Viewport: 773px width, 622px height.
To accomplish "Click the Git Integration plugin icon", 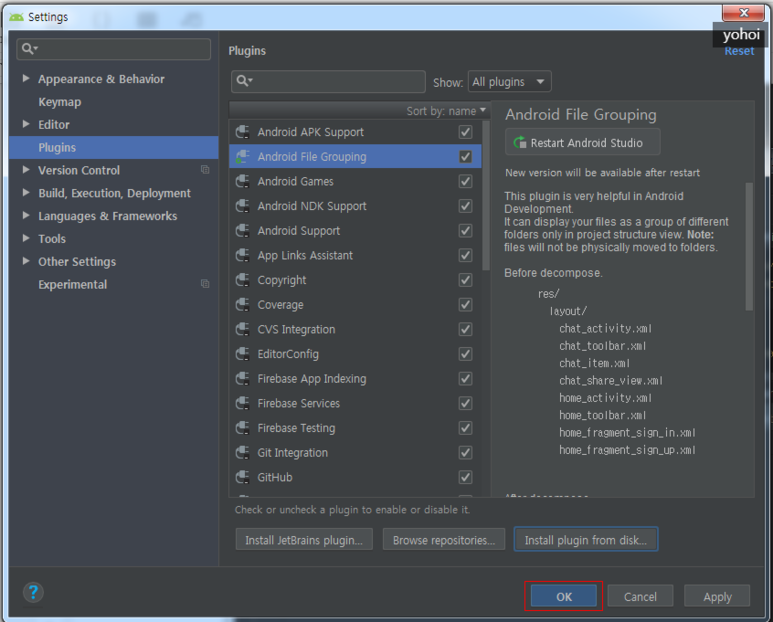I will click(242, 452).
